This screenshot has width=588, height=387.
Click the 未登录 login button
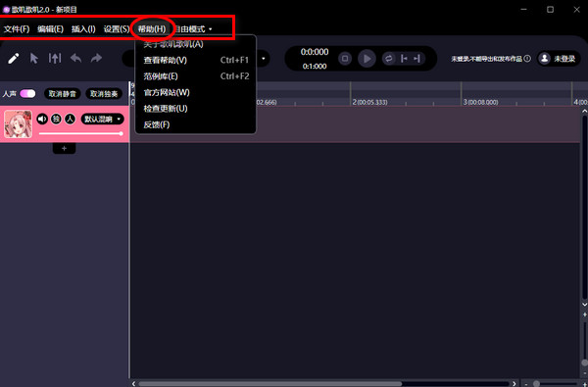(559, 59)
